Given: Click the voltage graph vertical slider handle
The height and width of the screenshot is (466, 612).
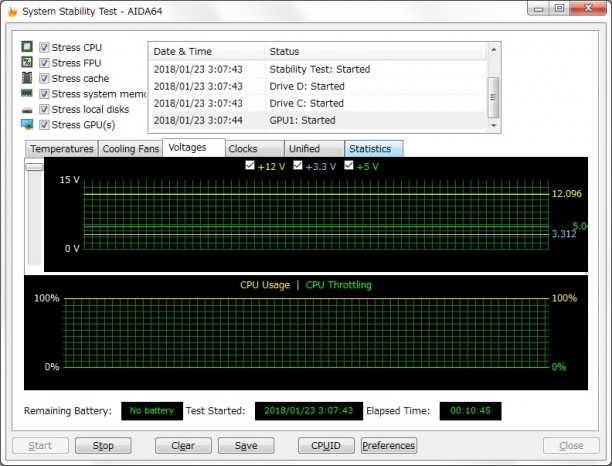Looking at the screenshot, I should 34,167.
